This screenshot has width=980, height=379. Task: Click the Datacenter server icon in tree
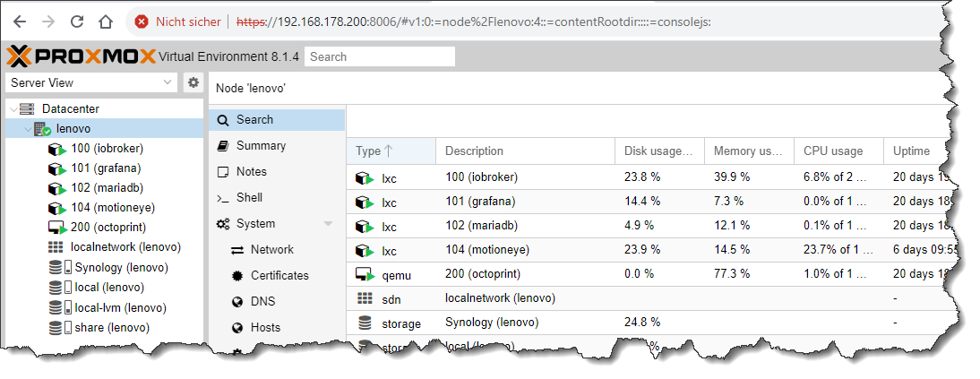[x=26, y=108]
